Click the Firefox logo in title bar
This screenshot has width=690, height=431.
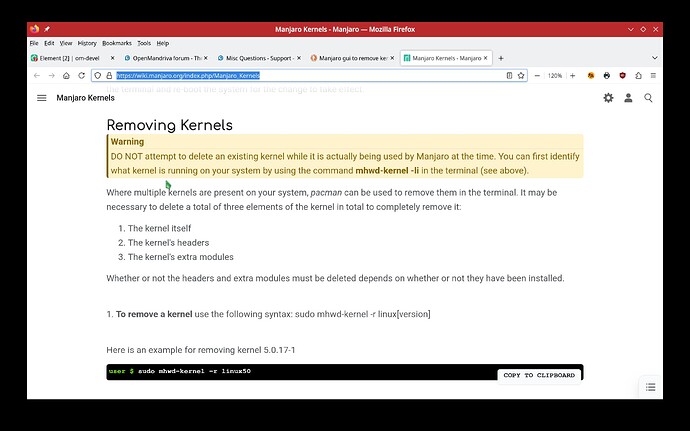click(34, 29)
